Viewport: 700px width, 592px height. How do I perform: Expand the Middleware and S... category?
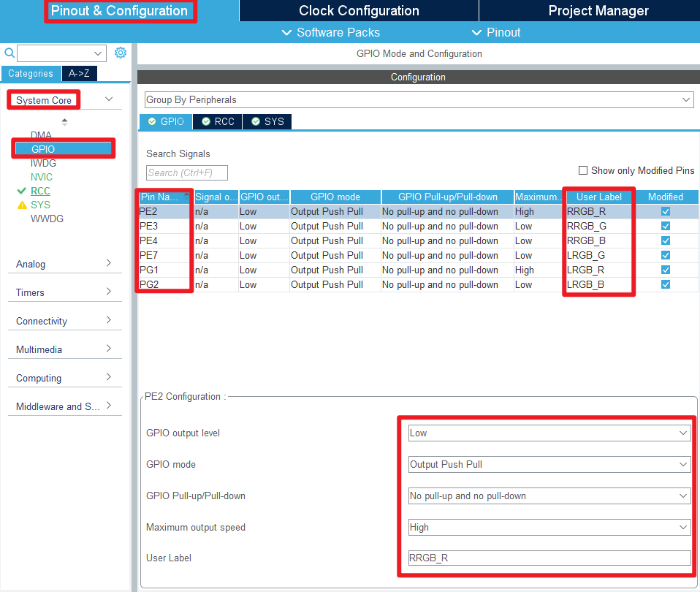tap(108, 406)
